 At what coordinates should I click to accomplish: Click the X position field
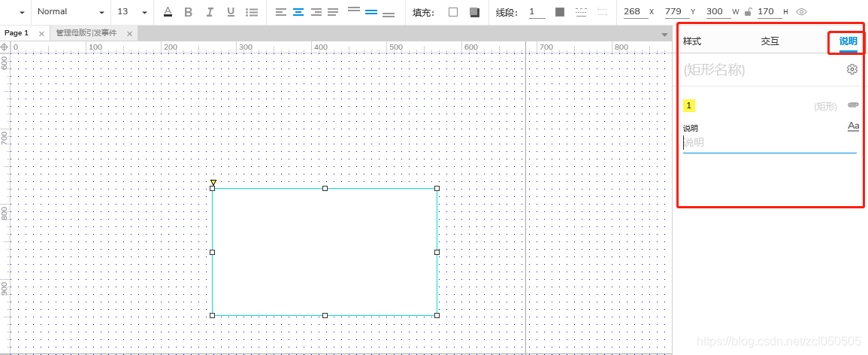tap(636, 11)
